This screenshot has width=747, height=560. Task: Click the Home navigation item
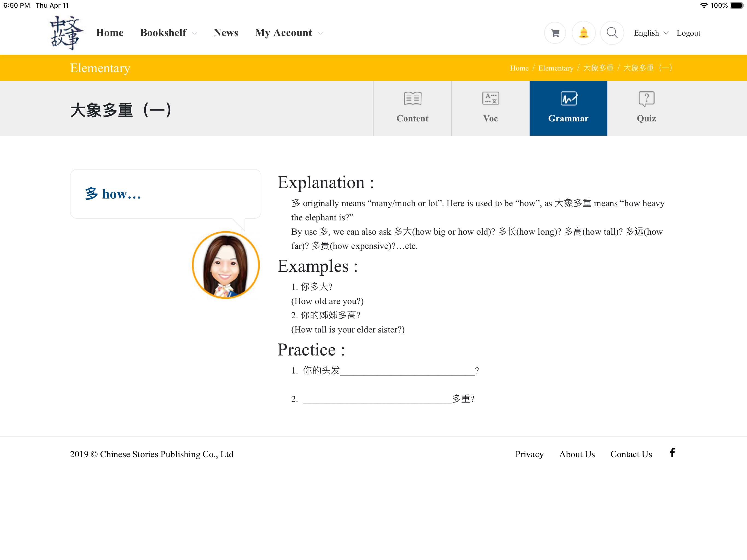[110, 33]
